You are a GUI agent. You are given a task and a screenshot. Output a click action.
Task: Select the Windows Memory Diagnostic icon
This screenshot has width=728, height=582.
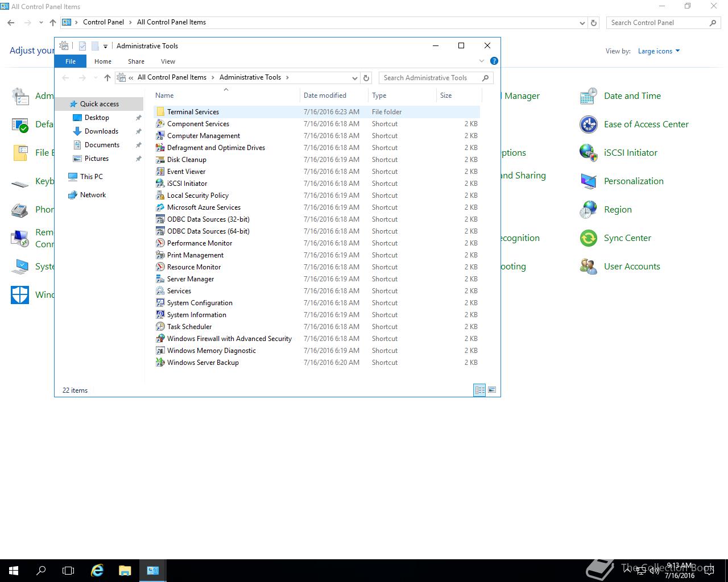[160, 351]
